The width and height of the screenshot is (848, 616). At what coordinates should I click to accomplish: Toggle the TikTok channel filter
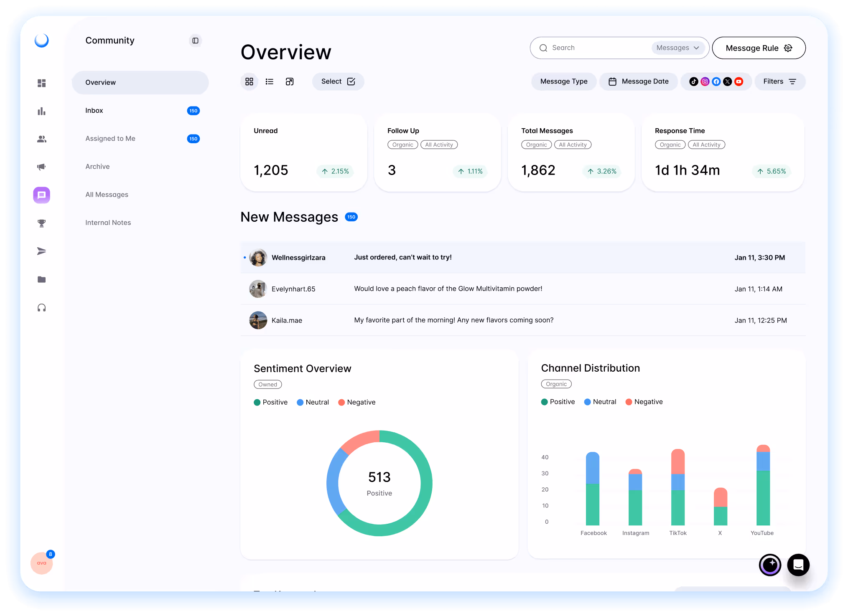click(x=693, y=81)
